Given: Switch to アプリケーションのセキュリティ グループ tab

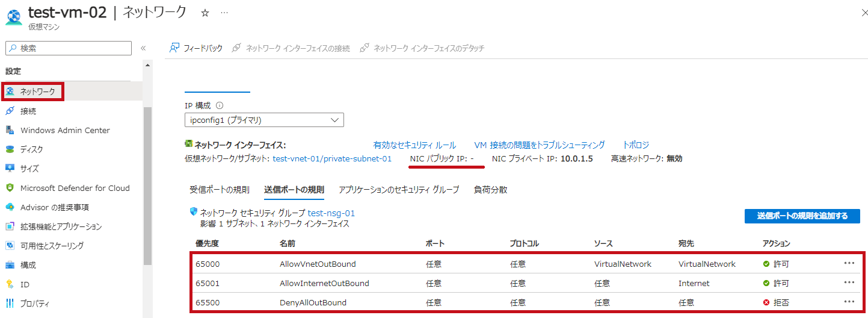Looking at the screenshot, I should click(399, 190).
